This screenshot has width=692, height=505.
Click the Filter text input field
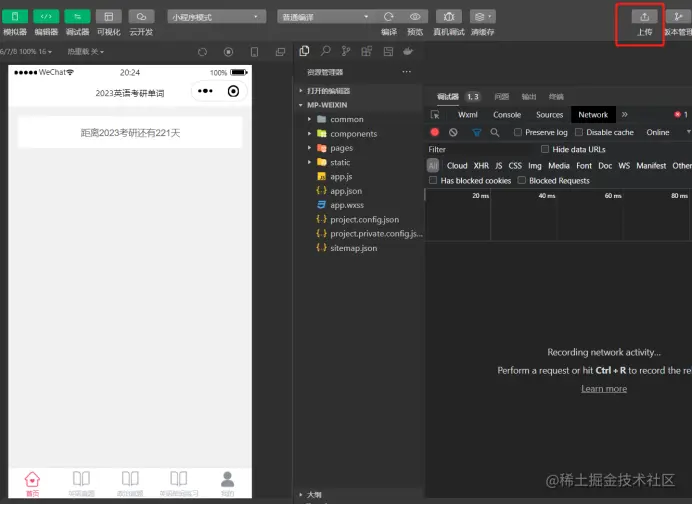coord(481,149)
